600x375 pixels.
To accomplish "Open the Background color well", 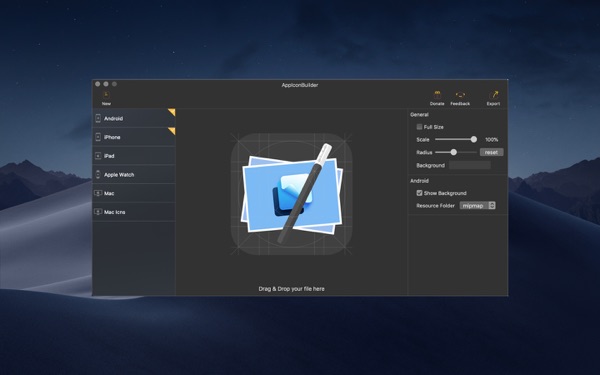I will (x=470, y=165).
